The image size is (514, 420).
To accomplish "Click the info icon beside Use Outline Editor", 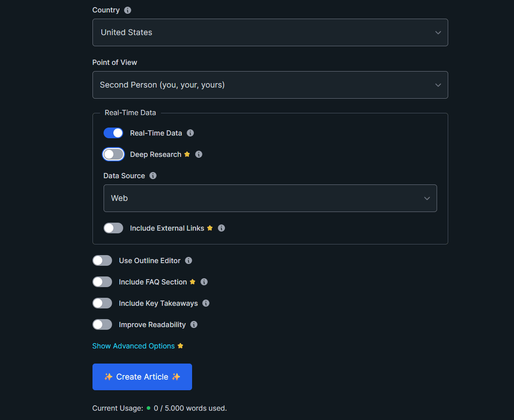I will tap(189, 260).
